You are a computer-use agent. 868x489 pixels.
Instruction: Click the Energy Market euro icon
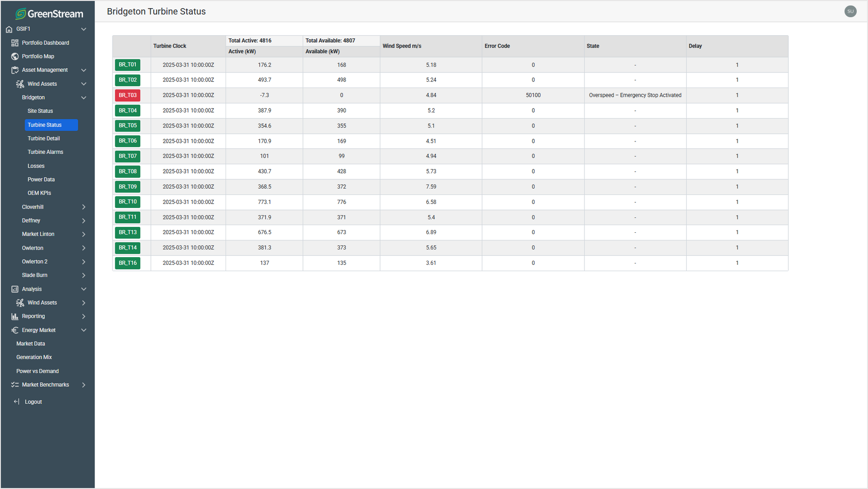[15, 330]
